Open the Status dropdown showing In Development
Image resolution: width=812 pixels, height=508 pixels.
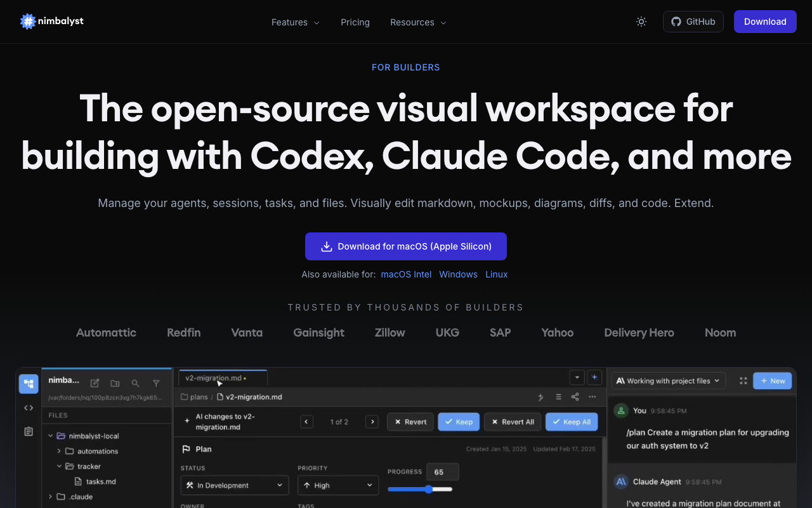point(235,485)
